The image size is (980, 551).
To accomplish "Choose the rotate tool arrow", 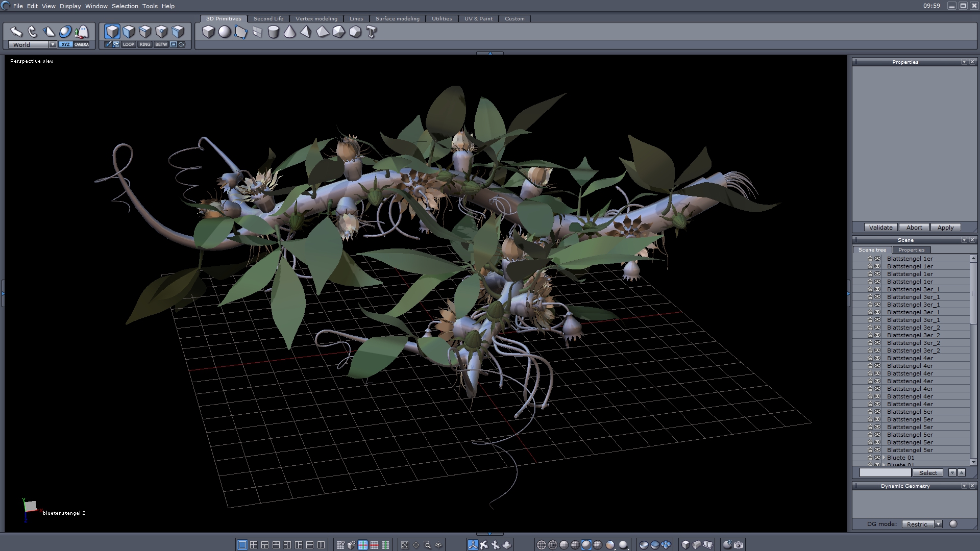I will tap(33, 32).
